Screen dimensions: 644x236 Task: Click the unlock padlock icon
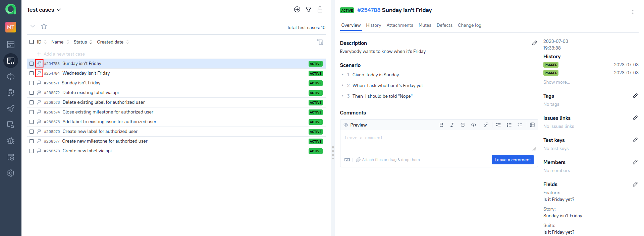click(320, 9)
